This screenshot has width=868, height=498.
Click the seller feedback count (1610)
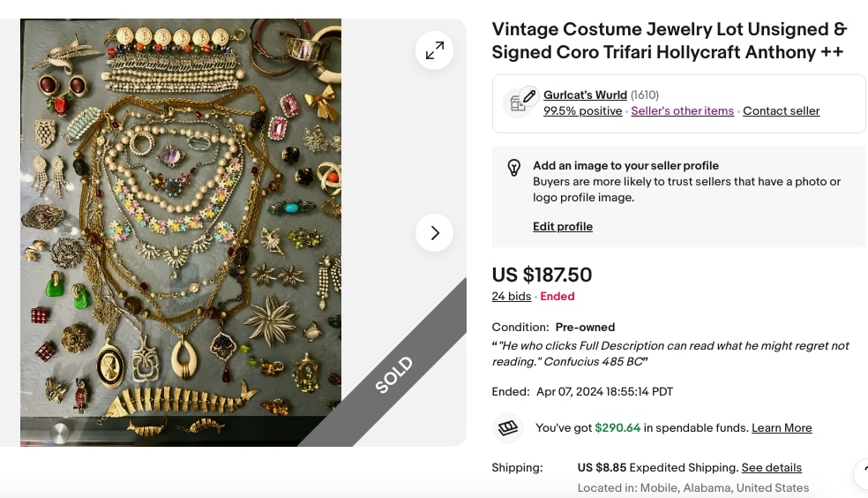pos(644,94)
